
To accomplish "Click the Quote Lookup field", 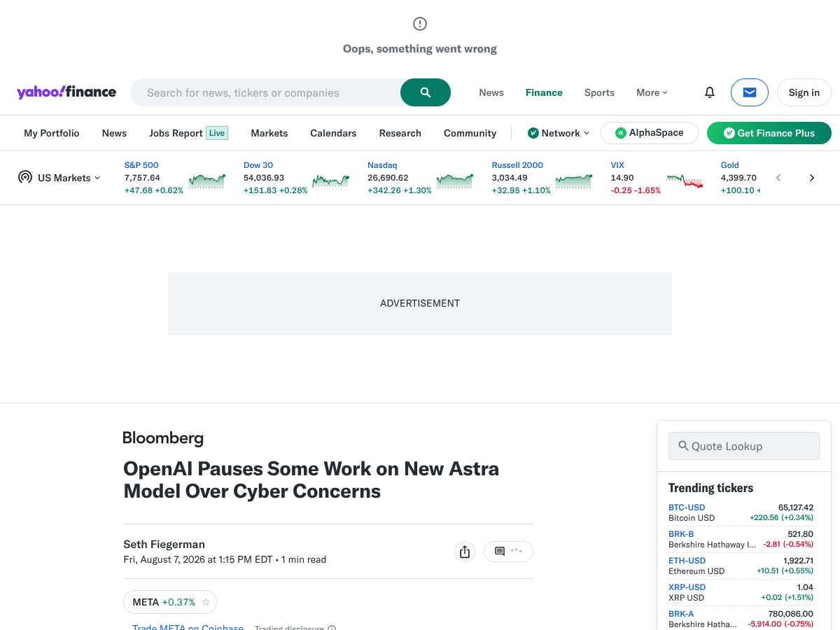I will point(744,446).
